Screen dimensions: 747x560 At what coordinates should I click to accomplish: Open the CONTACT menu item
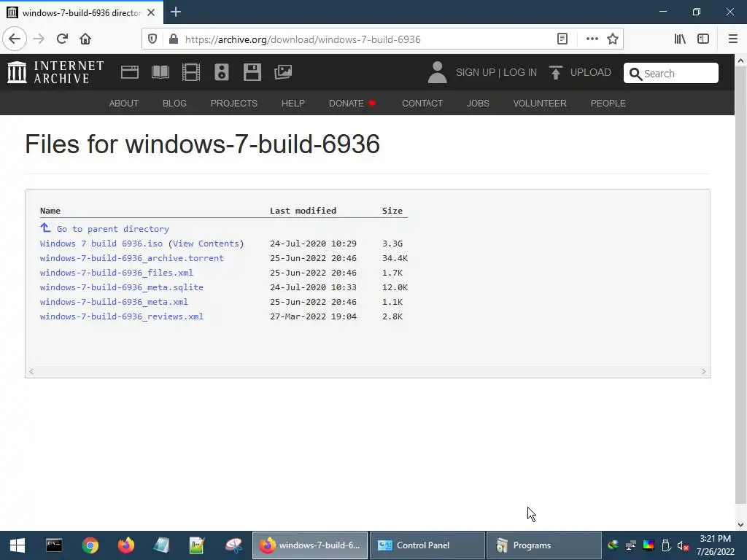(x=422, y=104)
